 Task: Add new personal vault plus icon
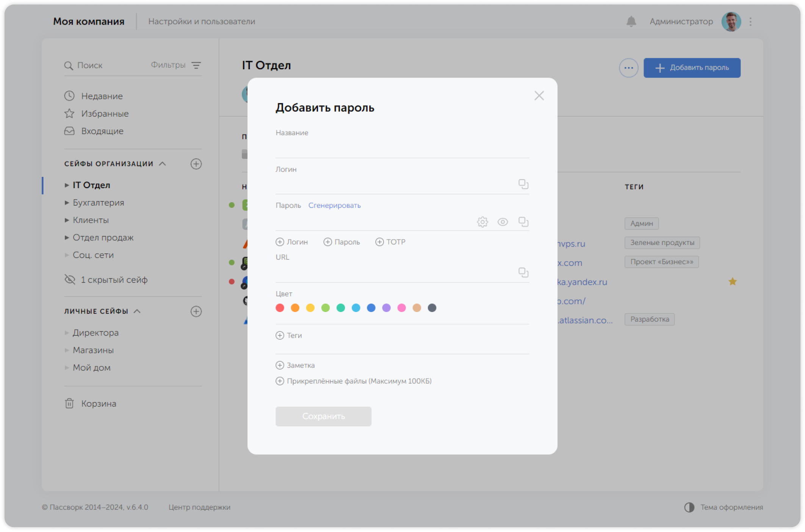196,311
